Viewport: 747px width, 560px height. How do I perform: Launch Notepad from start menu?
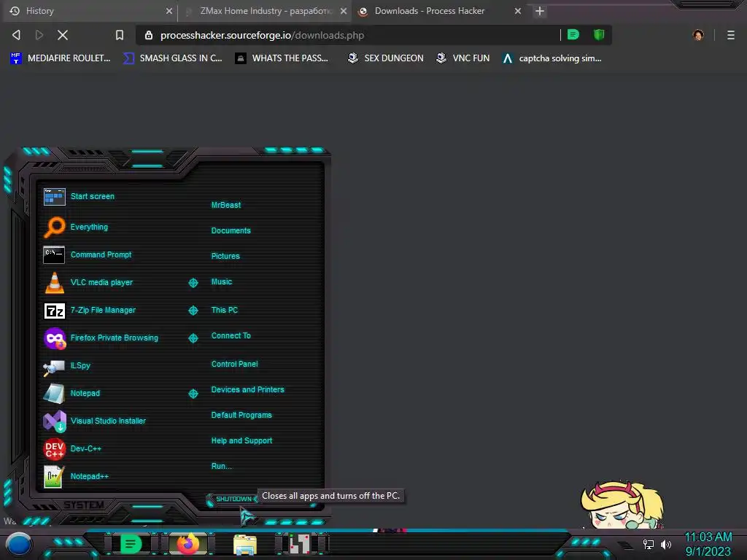(x=71, y=393)
